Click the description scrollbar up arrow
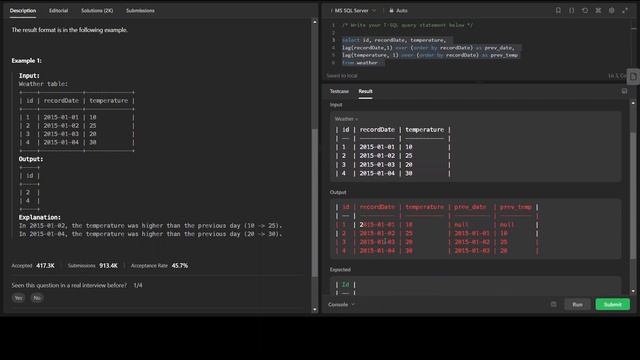 click(315, 22)
